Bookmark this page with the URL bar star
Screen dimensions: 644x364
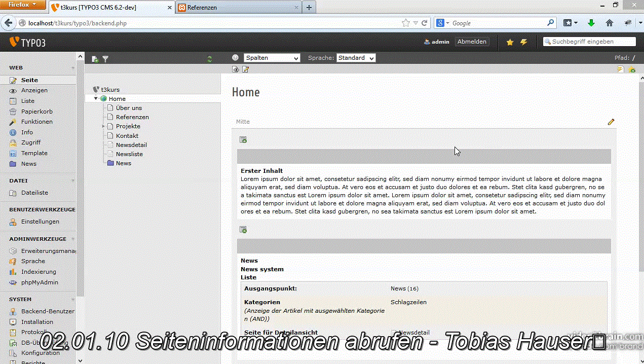click(406, 23)
